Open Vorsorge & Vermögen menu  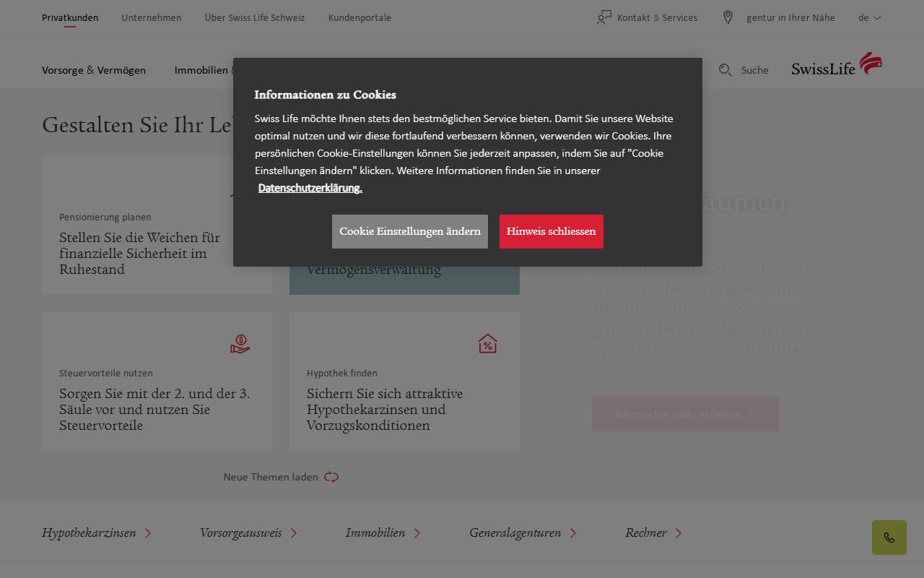[x=94, y=70]
